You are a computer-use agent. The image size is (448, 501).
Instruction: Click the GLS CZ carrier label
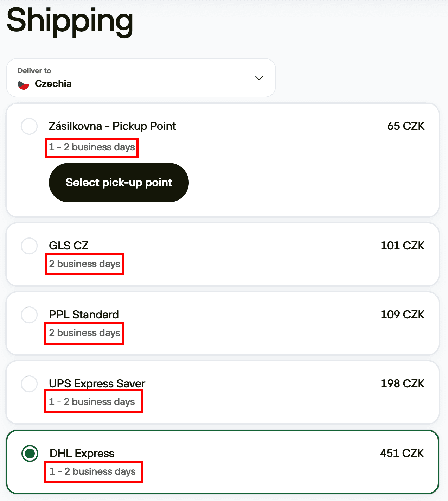[x=68, y=246]
